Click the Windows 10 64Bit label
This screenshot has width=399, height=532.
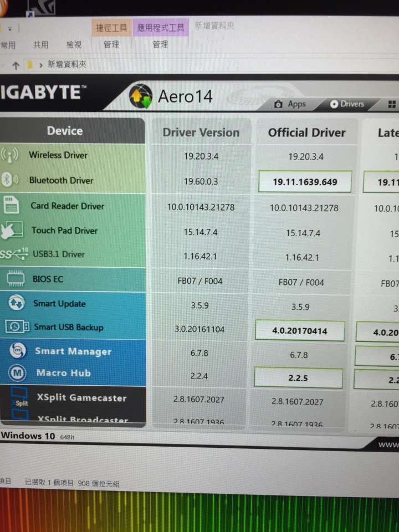pyautogui.click(x=37, y=436)
